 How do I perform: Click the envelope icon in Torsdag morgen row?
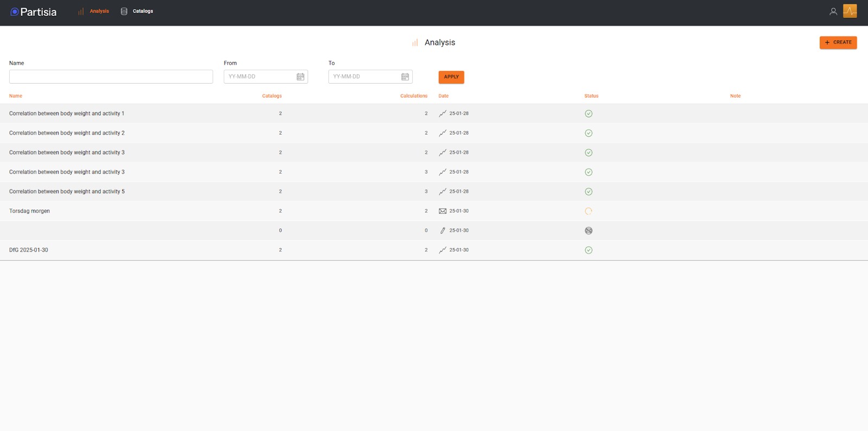point(443,211)
